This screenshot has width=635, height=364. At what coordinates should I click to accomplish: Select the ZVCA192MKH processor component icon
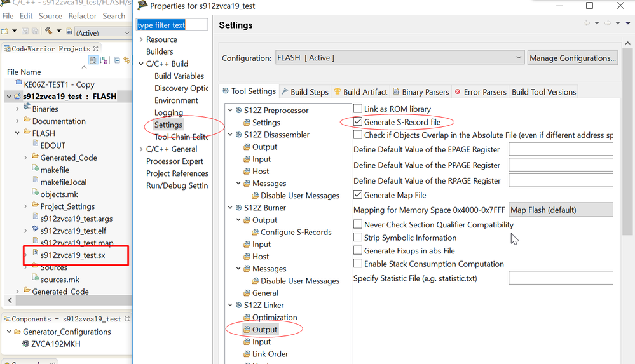click(x=25, y=344)
